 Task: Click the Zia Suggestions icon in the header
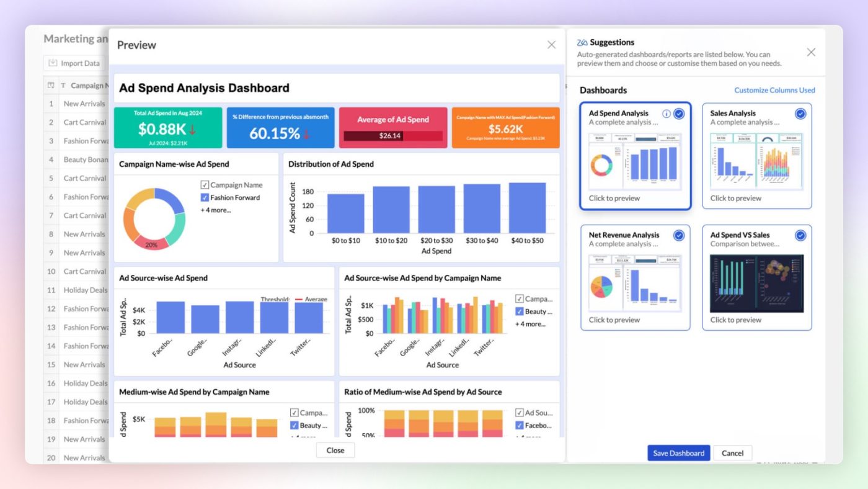(581, 42)
